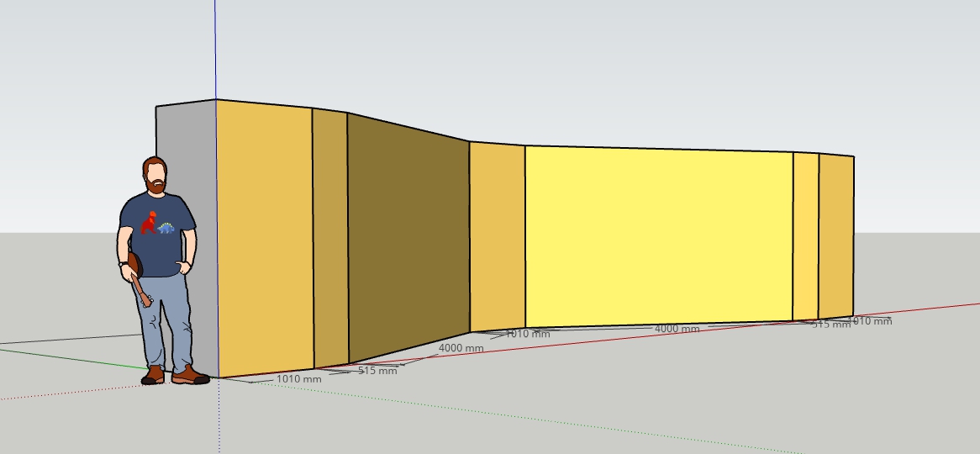Click the 515 mm dimension beneath the tan panel
980x454 pixels.
[377, 371]
